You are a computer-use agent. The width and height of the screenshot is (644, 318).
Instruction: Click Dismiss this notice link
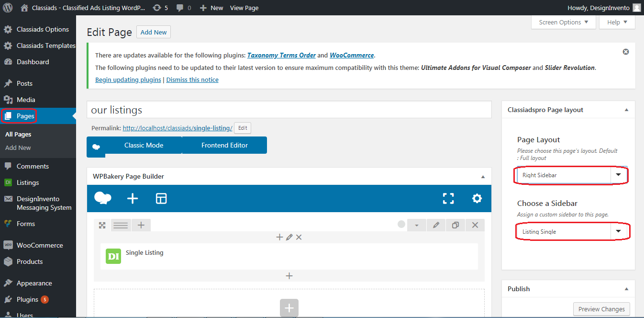point(192,80)
